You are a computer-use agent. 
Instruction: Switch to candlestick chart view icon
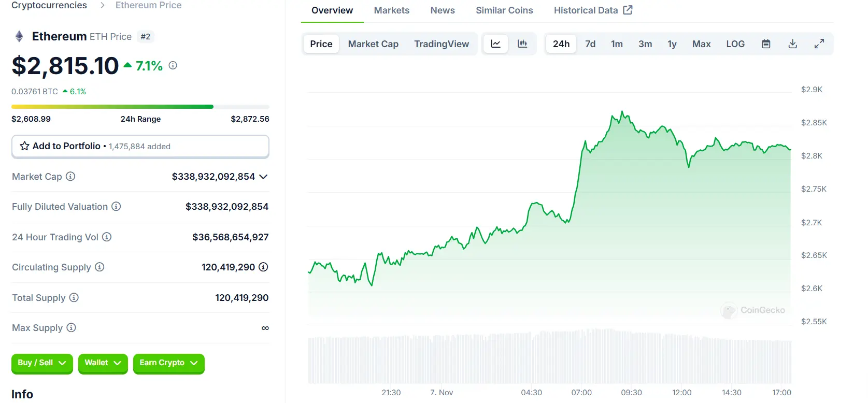click(522, 44)
